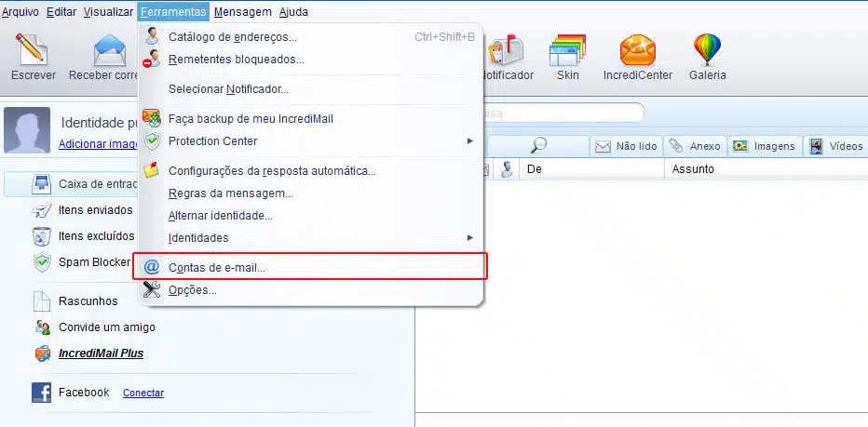Image resolution: width=868 pixels, height=427 pixels.
Task: Open Itens enviados folder
Action: pyautogui.click(x=95, y=210)
